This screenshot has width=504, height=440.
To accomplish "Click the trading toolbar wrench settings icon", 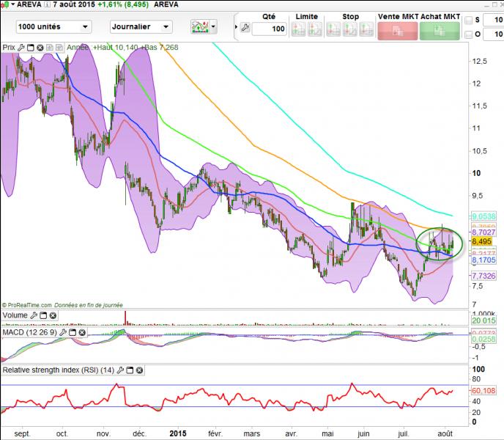I will pos(245,28).
